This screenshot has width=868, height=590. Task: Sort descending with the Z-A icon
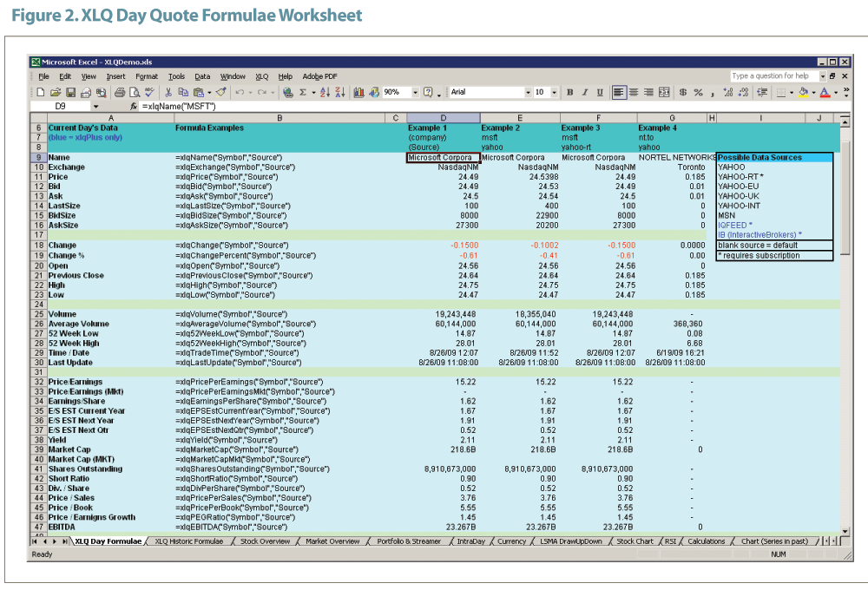point(340,93)
